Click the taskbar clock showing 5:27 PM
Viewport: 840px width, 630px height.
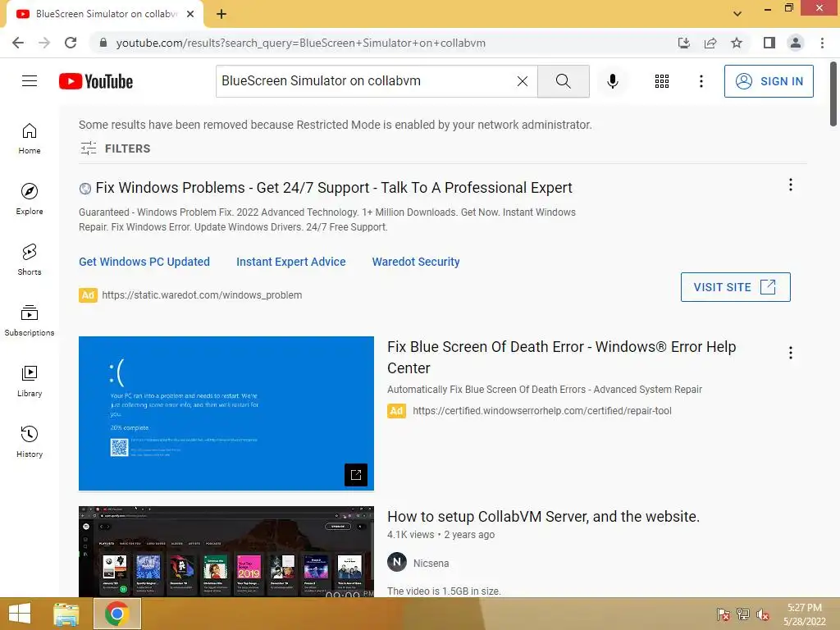point(804,614)
